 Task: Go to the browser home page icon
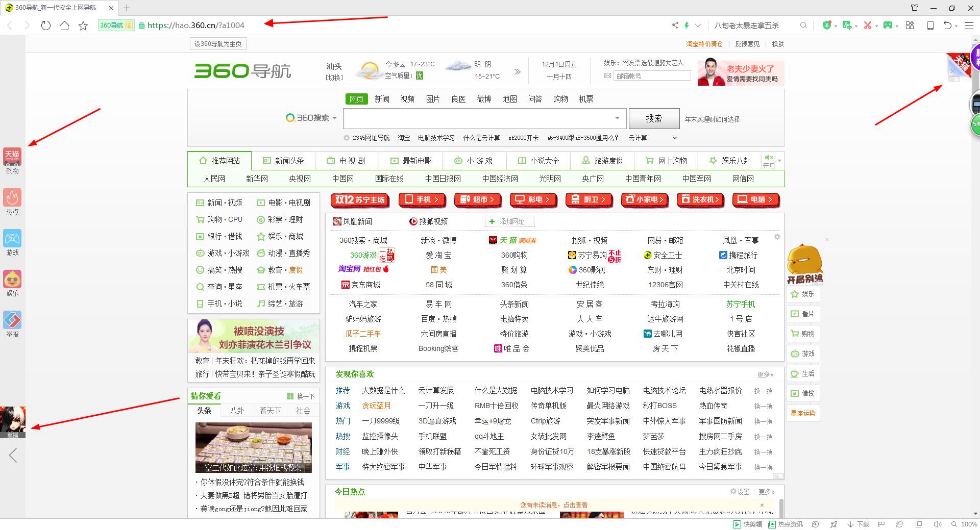point(64,25)
